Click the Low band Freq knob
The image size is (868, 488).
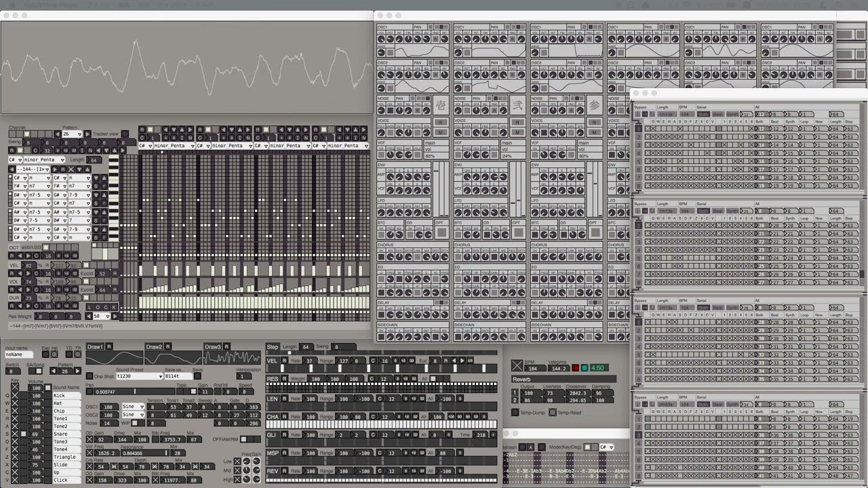[x=246, y=462]
